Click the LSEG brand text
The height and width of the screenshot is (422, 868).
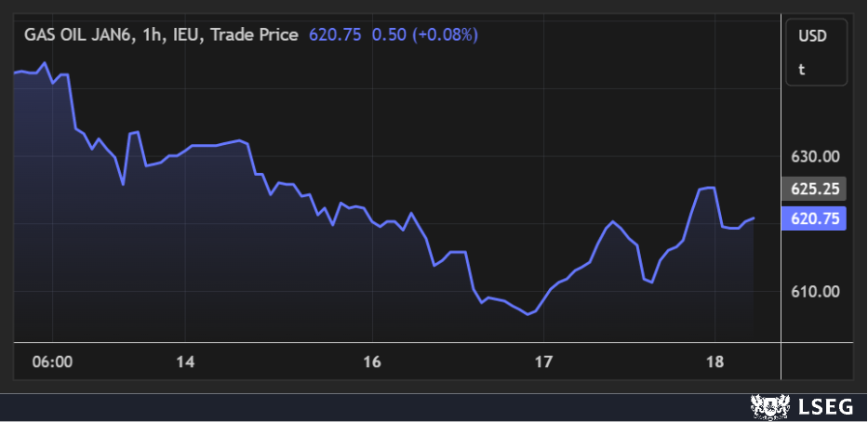[823, 406]
